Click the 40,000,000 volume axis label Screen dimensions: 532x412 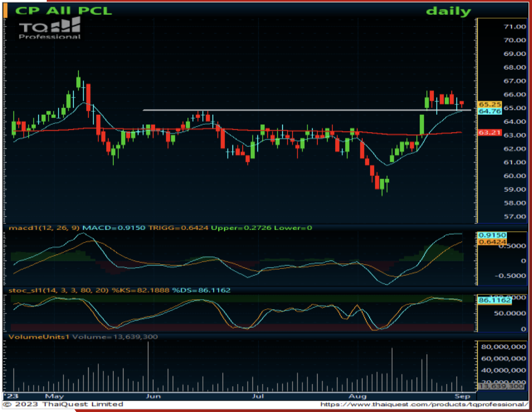[x=504, y=371]
